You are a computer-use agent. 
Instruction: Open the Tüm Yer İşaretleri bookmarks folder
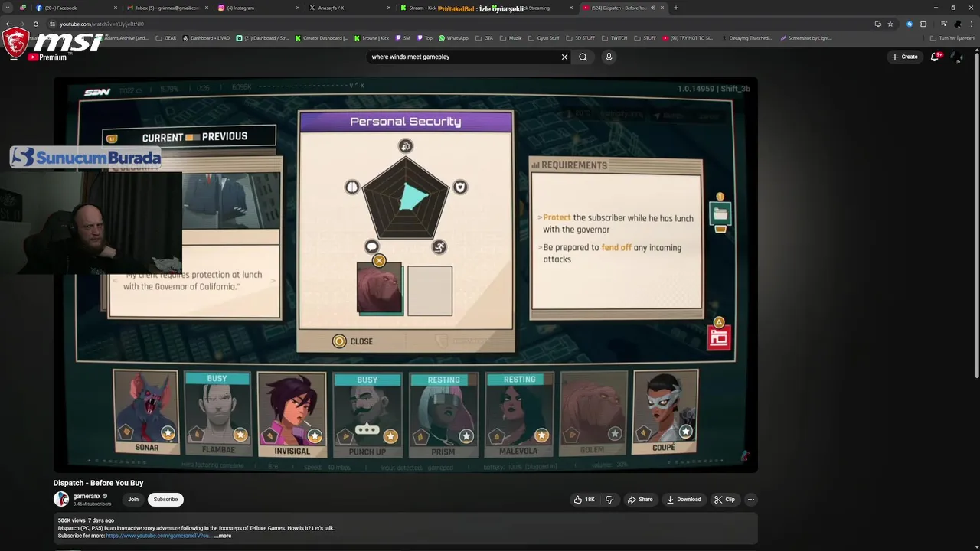(x=952, y=38)
